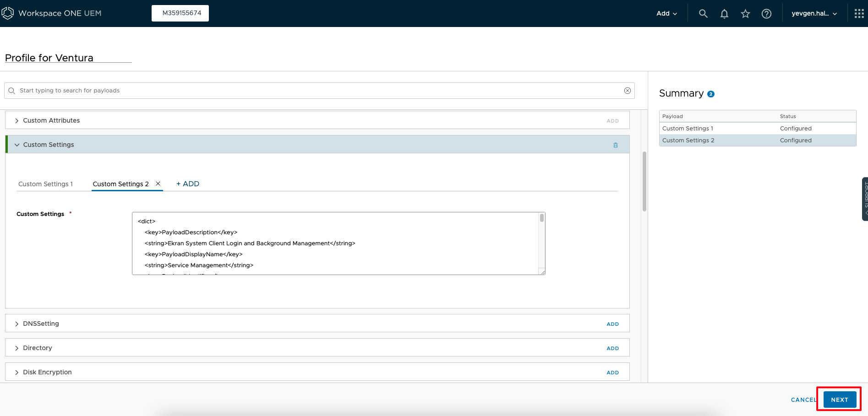
Task: Open the yevgen.hal user account menu
Action: (814, 14)
